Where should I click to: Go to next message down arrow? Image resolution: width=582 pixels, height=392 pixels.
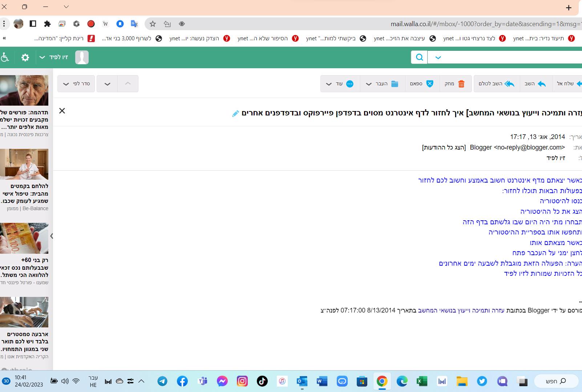coord(107,84)
